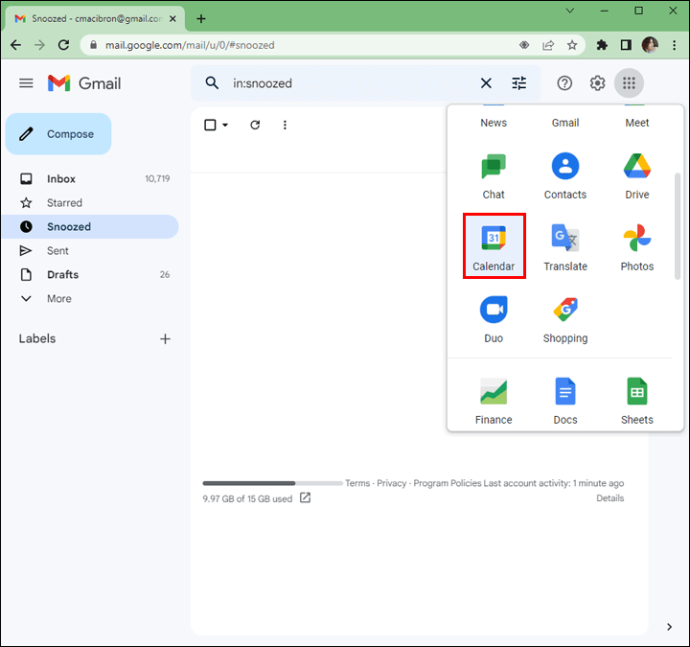Show search options filter icon
690x647 pixels.
519,83
